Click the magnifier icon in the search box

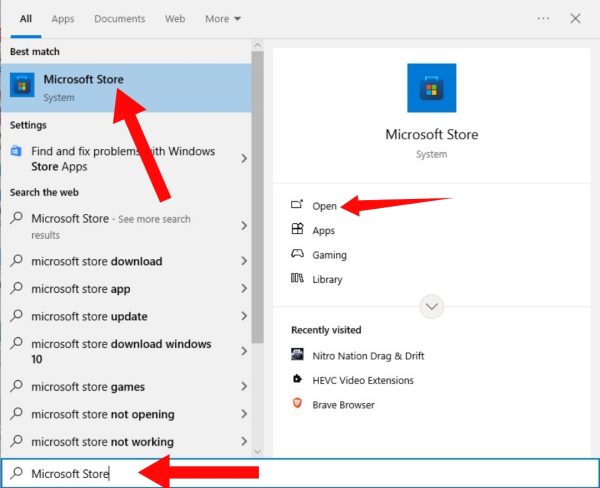[x=16, y=473]
